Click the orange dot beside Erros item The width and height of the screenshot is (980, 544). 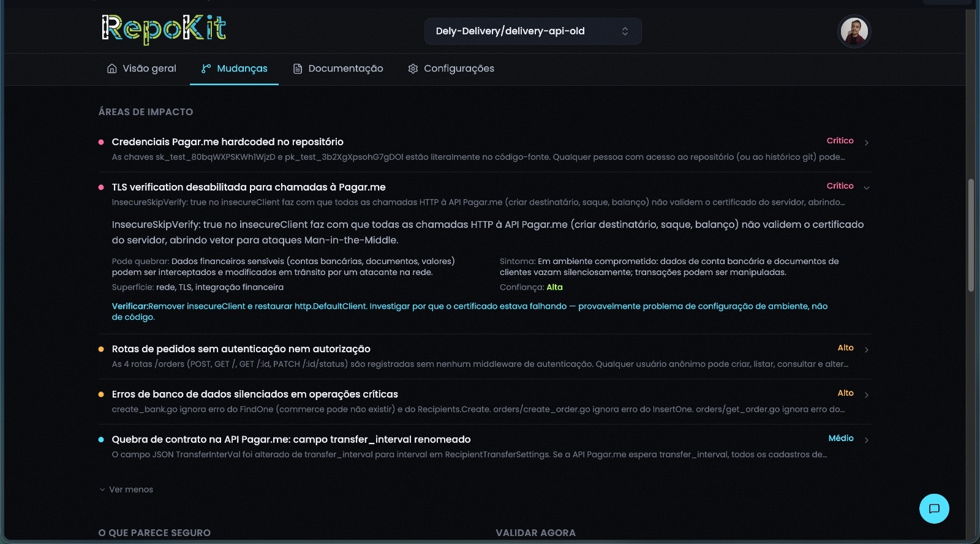pos(101,395)
